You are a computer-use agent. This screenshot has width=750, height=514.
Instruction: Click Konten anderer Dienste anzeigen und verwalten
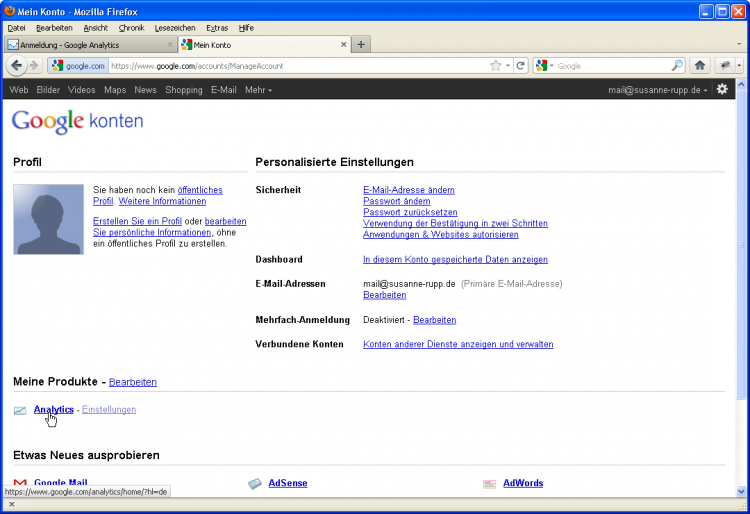[x=457, y=344]
